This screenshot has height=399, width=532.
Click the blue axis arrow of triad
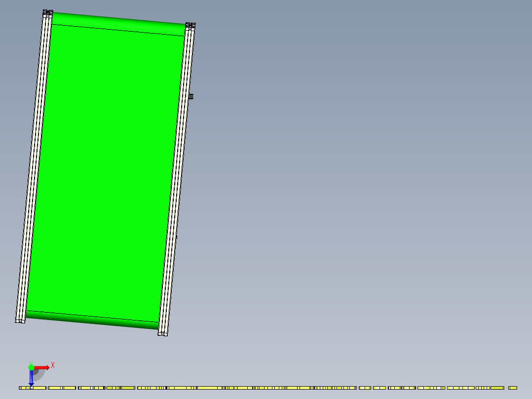(x=31, y=378)
